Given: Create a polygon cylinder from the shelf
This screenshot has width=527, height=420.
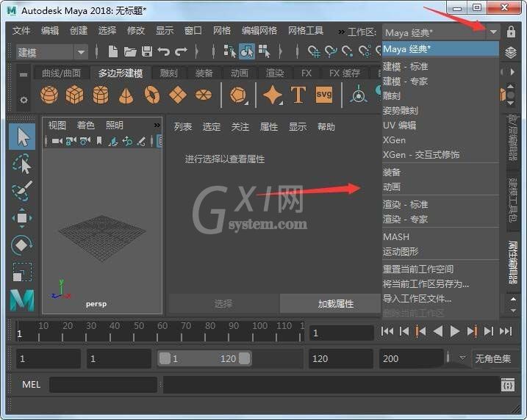Looking at the screenshot, I should pyautogui.click(x=101, y=95).
